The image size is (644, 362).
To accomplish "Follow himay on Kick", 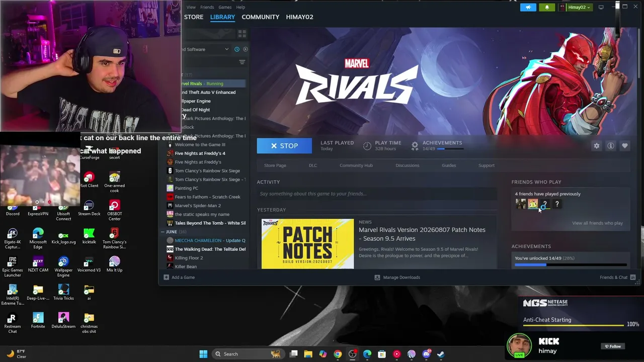I will [x=613, y=346].
